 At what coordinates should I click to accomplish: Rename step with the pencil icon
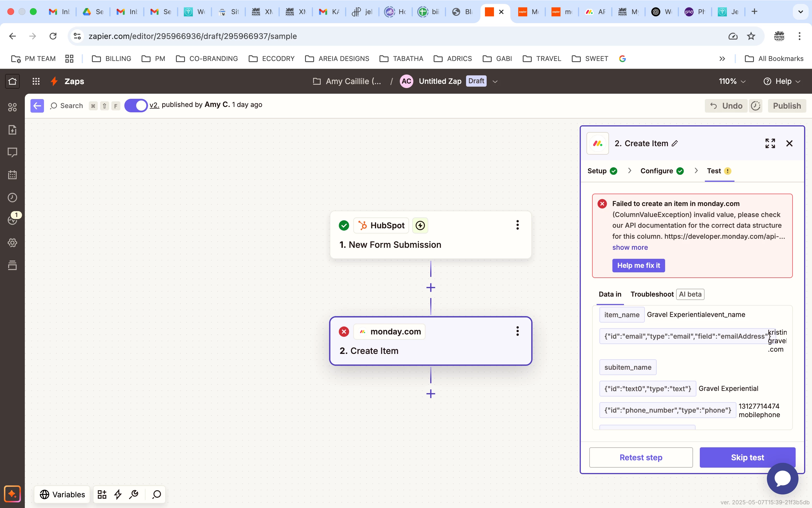[x=675, y=143]
